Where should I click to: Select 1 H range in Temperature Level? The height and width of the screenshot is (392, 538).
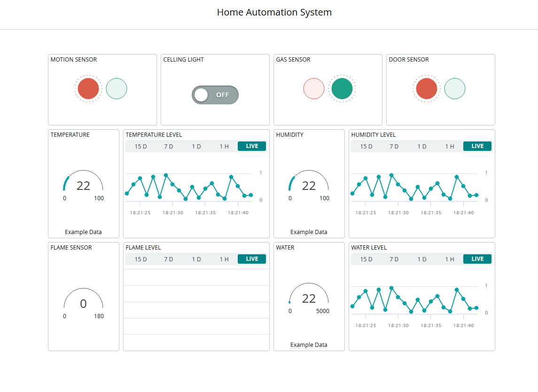tap(224, 146)
